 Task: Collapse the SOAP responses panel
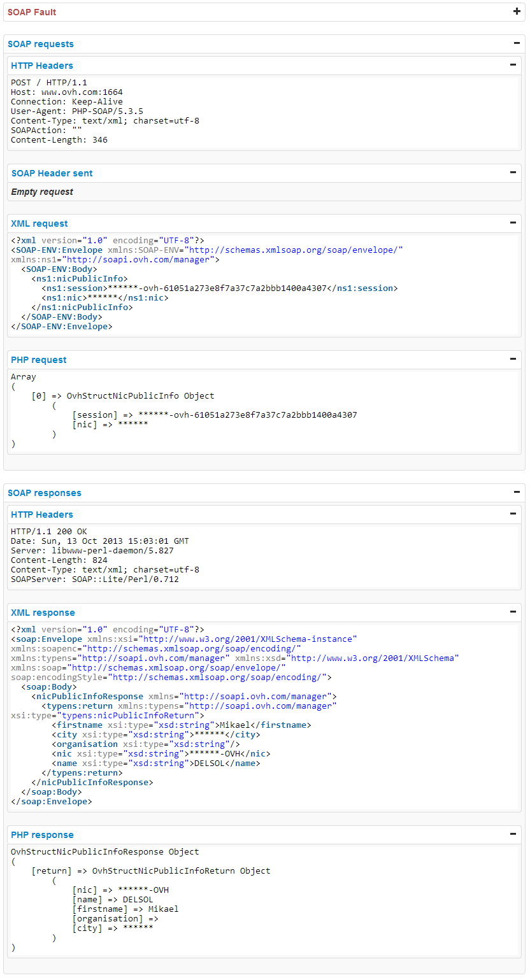point(517,492)
